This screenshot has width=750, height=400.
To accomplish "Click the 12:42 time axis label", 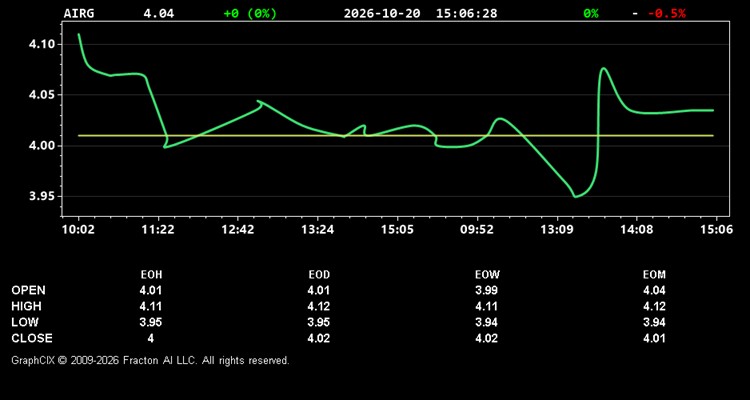I will 238,230.
